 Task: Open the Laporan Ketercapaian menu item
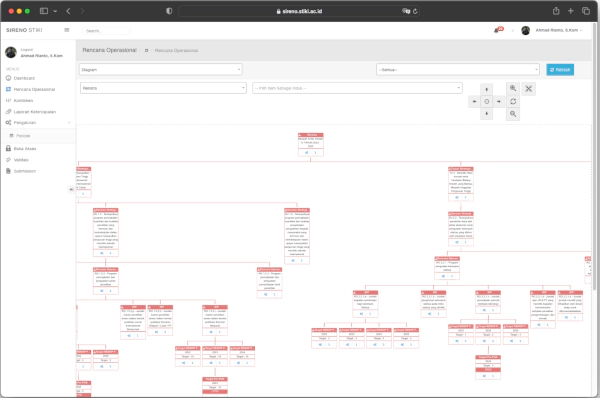[x=35, y=112]
